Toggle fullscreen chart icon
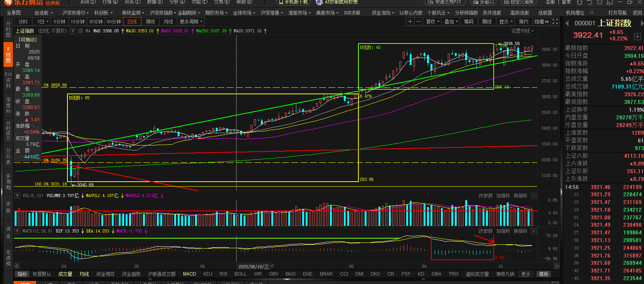The height and width of the screenshot is (284, 644). tap(555, 22)
